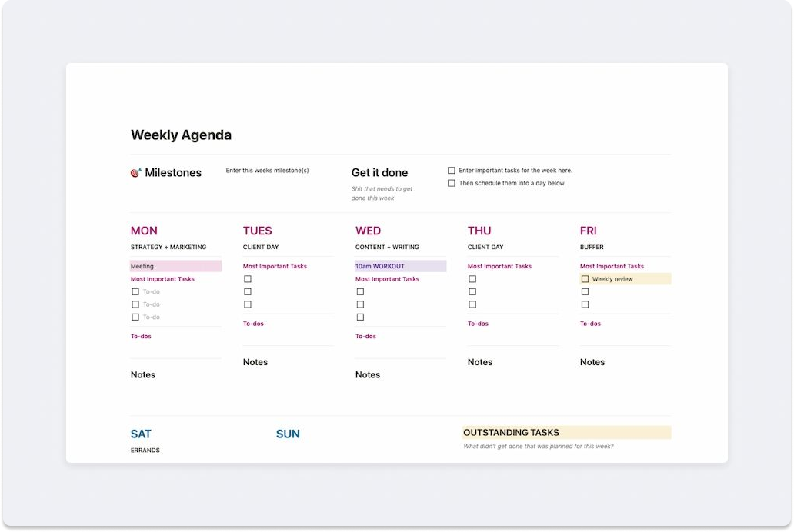Viewport: 794px width, 532px height.
Task: Click the target emoji beside Milestones
Action: pos(136,173)
